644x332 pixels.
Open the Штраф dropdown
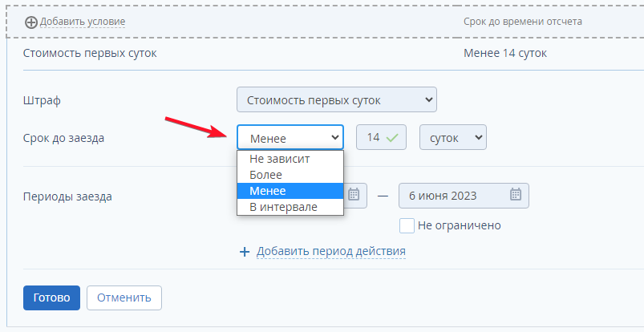point(337,100)
